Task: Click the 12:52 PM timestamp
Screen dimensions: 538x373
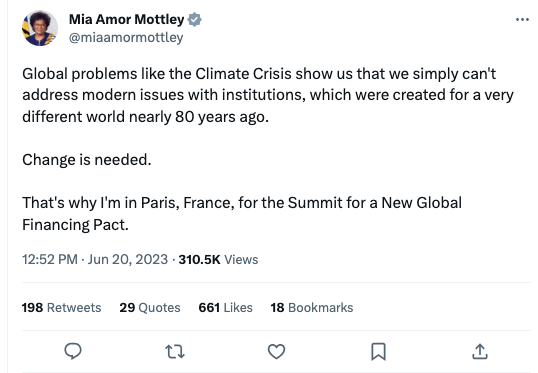Action: [x=50, y=259]
